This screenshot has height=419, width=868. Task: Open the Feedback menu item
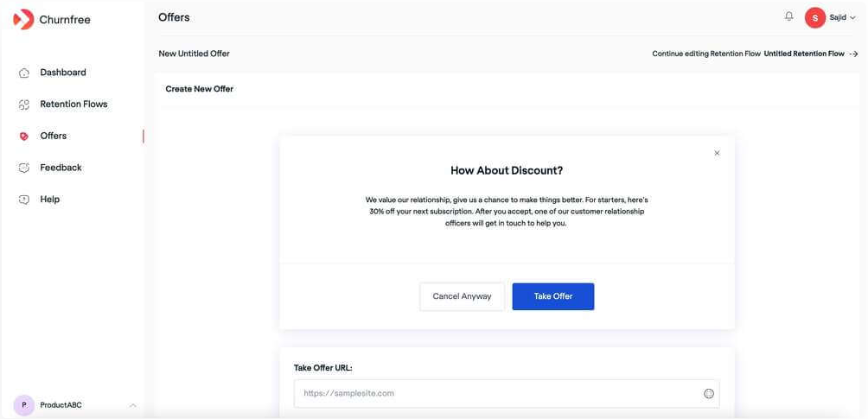point(61,168)
